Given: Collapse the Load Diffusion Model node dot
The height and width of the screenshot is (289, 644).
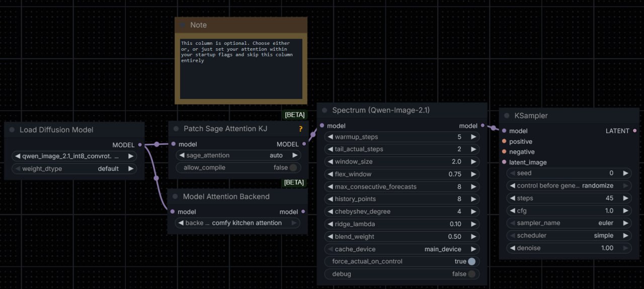Looking at the screenshot, I should tap(12, 130).
